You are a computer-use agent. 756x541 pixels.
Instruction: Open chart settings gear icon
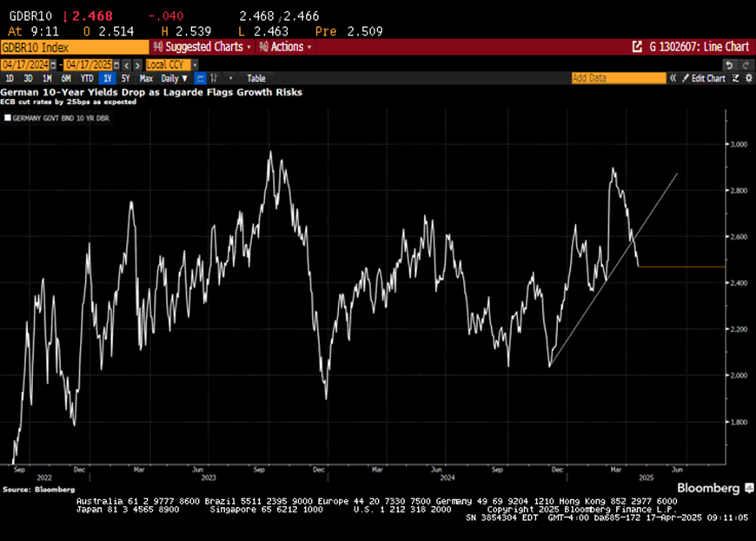748,78
